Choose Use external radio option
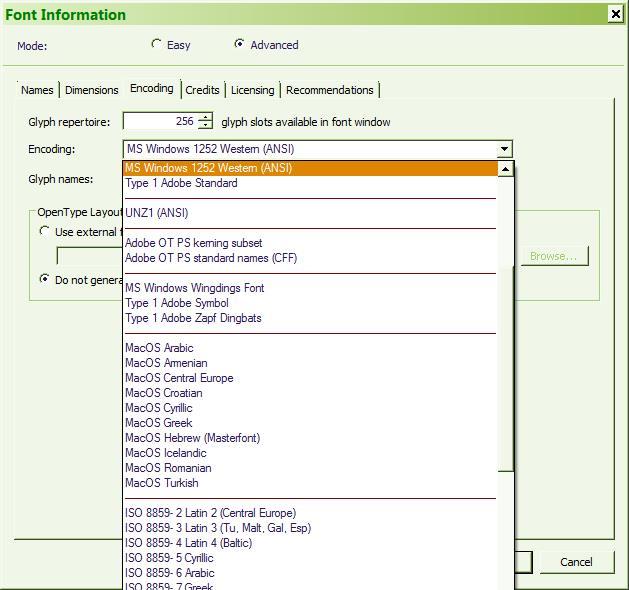 (44, 231)
